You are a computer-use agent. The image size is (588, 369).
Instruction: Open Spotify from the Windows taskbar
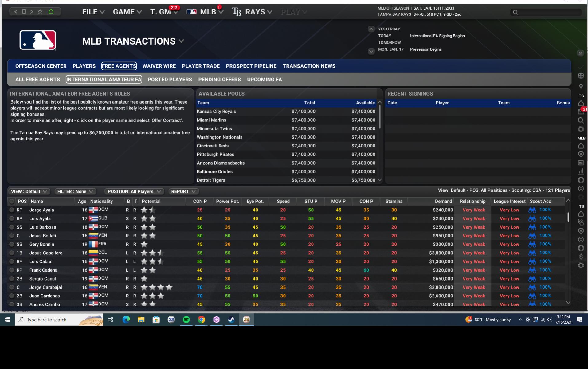186,320
